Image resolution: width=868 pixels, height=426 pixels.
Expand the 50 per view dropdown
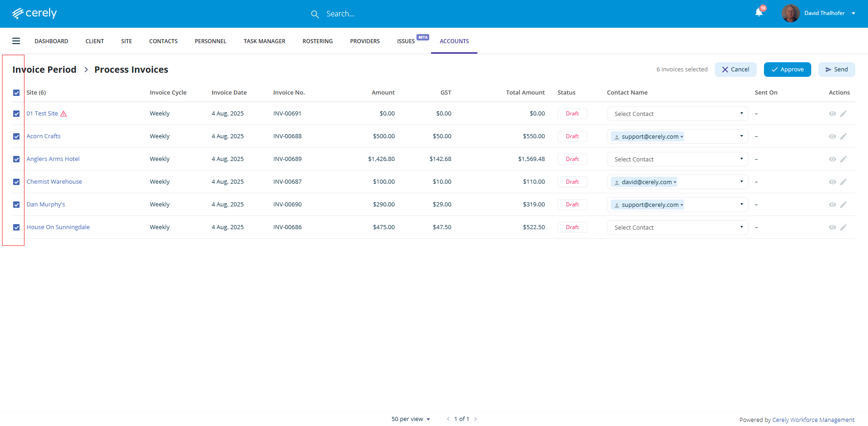[411, 419]
